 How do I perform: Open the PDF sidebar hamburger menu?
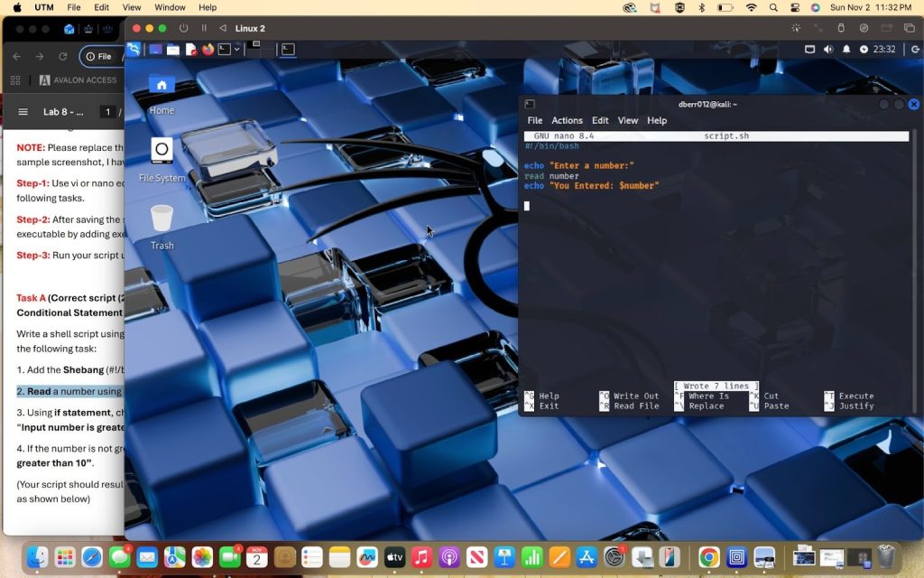[23, 112]
